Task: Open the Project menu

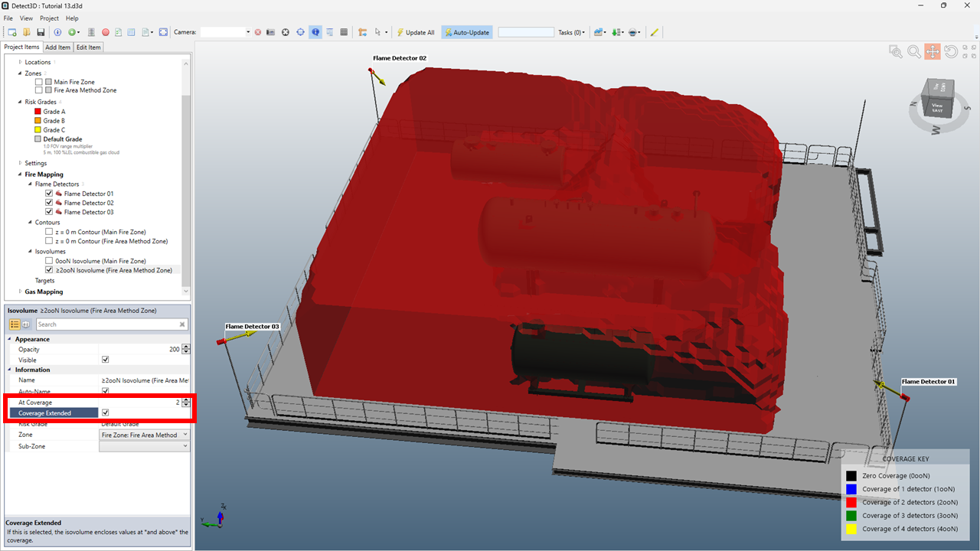Action: click(x=48, y=18)
